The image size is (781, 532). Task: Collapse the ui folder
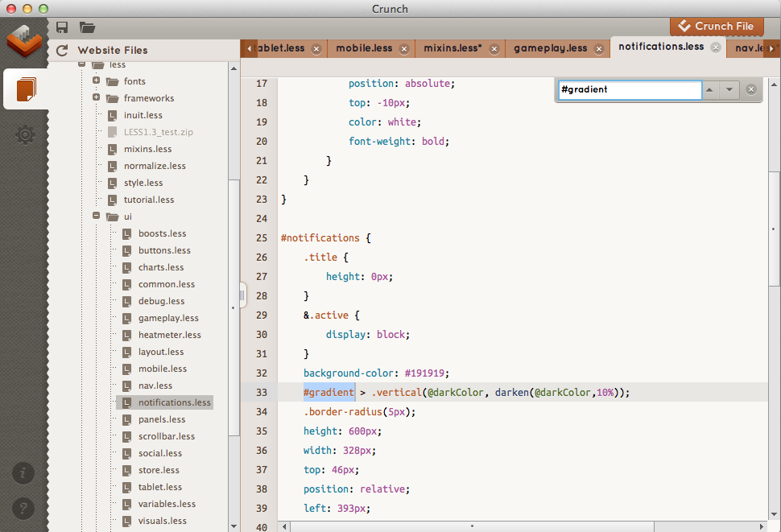96,216
